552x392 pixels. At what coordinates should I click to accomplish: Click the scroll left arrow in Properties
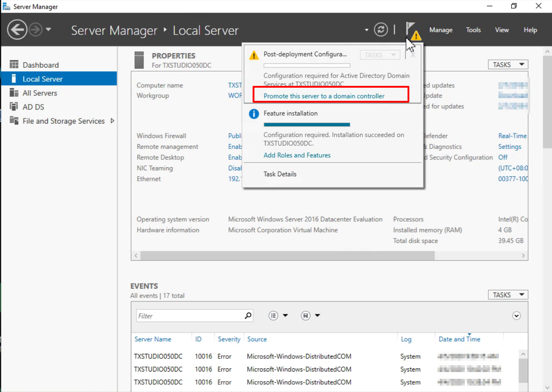click(x=135, y=256)
